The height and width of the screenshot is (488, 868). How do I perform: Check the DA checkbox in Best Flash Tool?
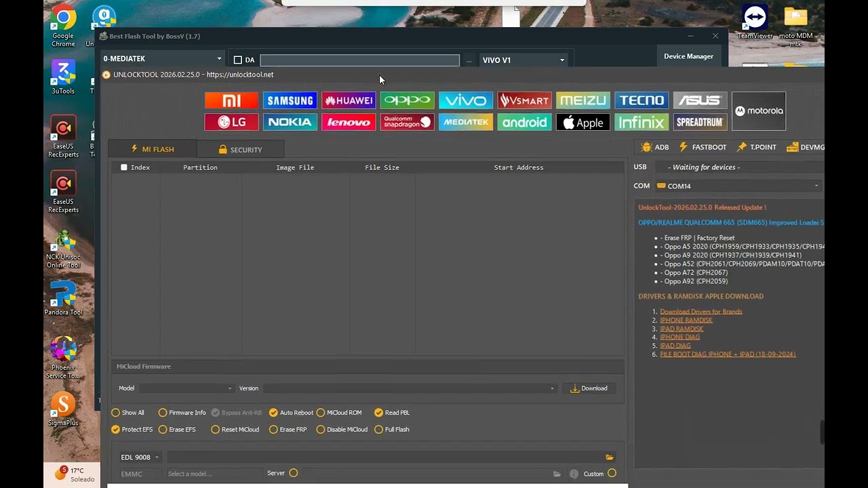click(237, 60)
